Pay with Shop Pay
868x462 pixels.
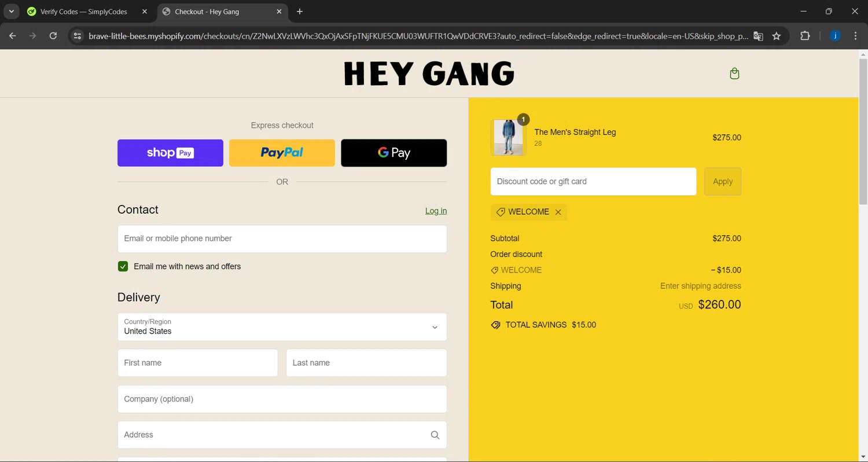click(170, 153)
